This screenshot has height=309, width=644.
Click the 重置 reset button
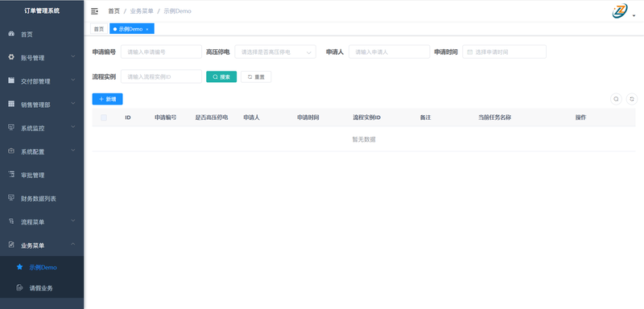pyautogui.click(x=256, y=76)
